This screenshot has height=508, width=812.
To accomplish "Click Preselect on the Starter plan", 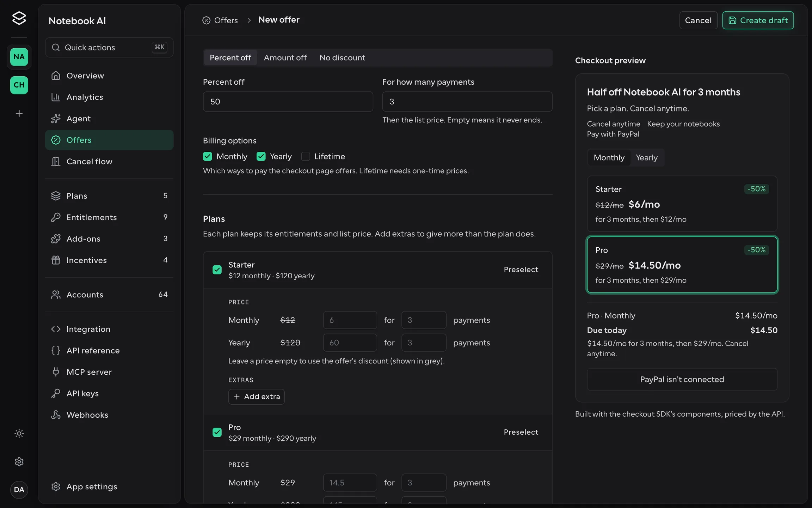I will click(x=521, y=270).
